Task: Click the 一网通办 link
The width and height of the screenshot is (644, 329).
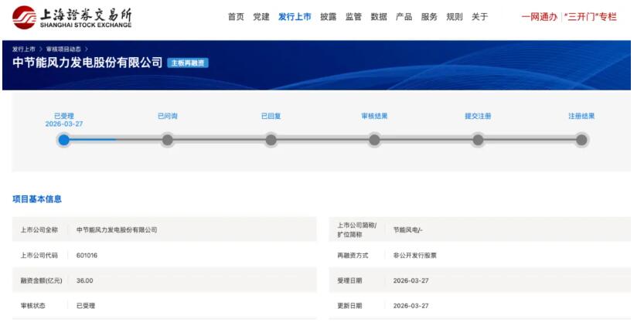Action: coord(539,17)
